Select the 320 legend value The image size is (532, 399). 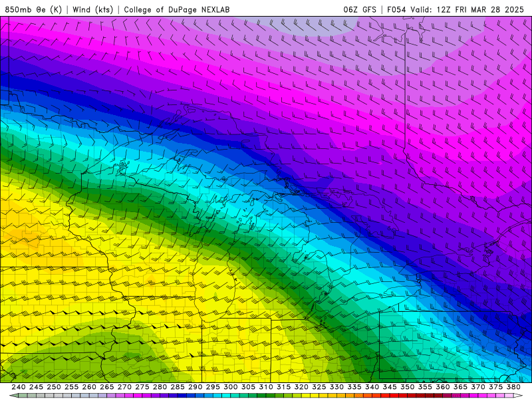pos(302,387)
